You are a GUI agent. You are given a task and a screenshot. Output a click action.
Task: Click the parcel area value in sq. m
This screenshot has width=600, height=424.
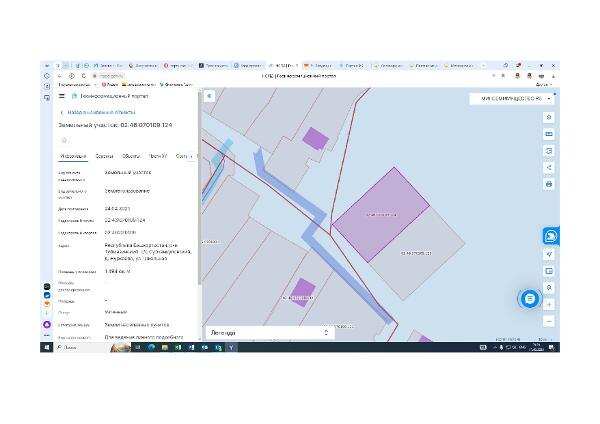point(117,271)
